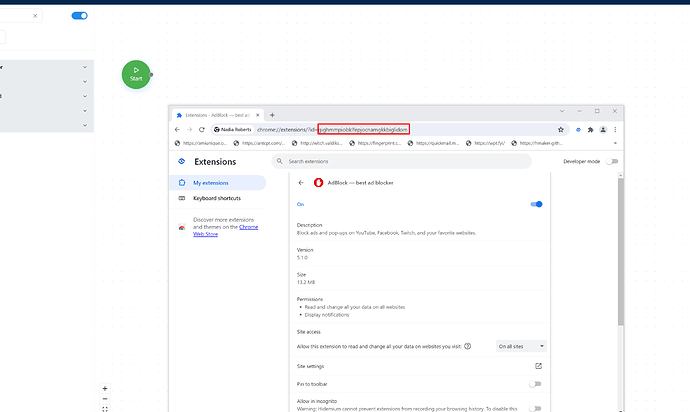Screen dimensions: 690x412
Task: Open the user profile avatar icon
Action: (x=603, y=129)
